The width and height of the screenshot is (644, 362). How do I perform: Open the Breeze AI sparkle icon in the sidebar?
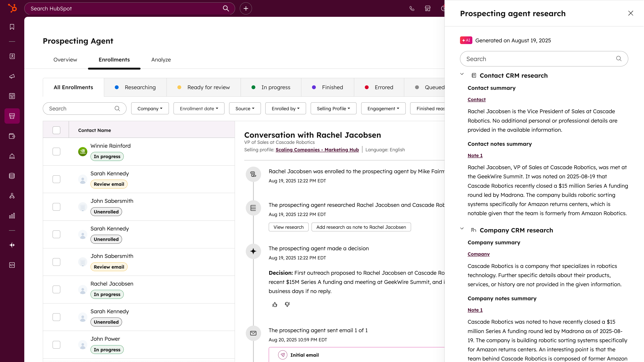(x=12, y=245)
